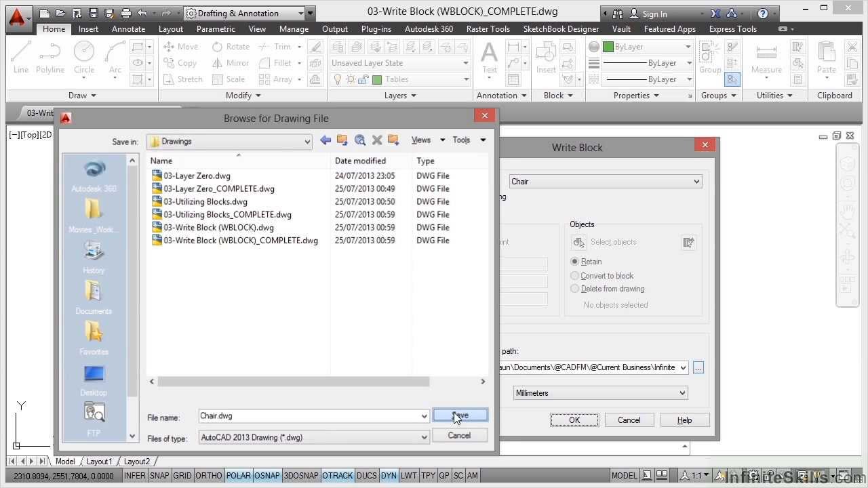Toggle DYN input in status bar
Screen dimensions: 868x488
point(389,476)
